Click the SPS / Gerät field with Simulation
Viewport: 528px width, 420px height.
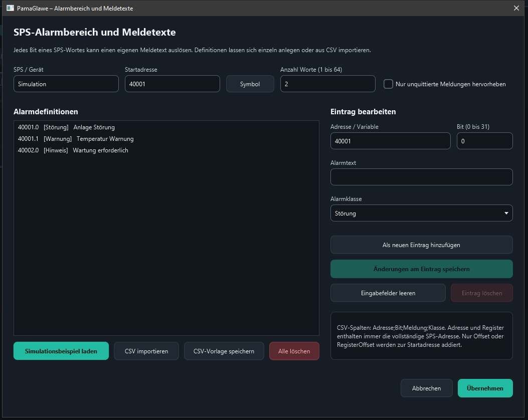coord(66,84)
